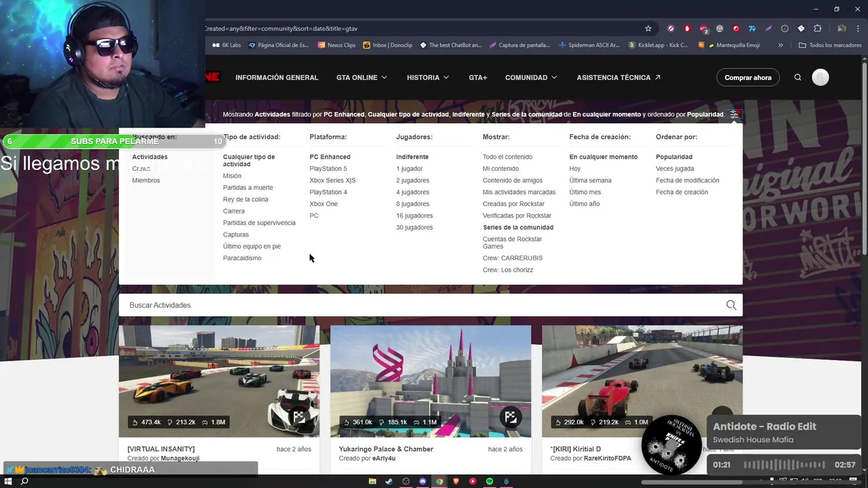Show more bookmarks with the double chevron
The height and width of the screenshot is (488, 868).
(x=781, y=45)
